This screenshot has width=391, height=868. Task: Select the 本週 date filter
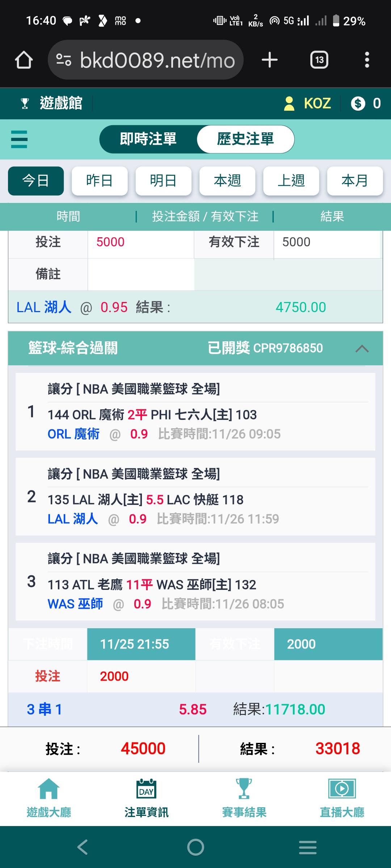click(x=227, y=181)
